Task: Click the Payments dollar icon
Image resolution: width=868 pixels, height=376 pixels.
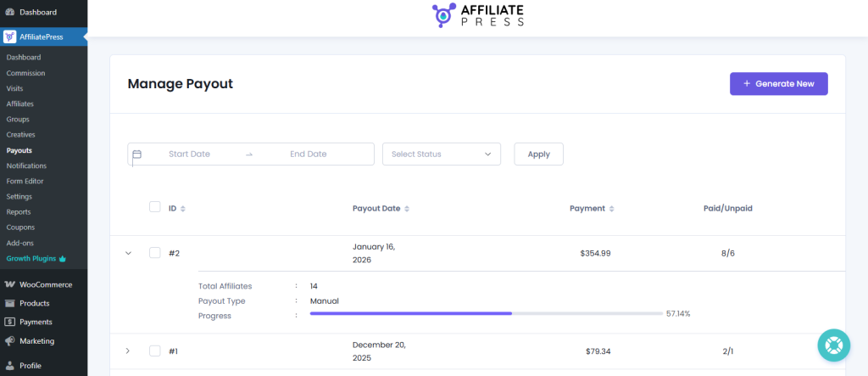Action: (10, 323)
